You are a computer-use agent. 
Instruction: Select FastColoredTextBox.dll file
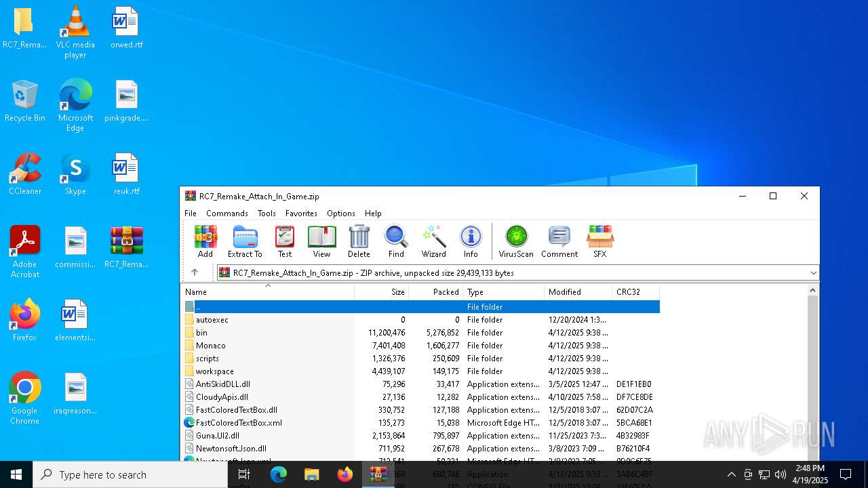pos(420,410)
